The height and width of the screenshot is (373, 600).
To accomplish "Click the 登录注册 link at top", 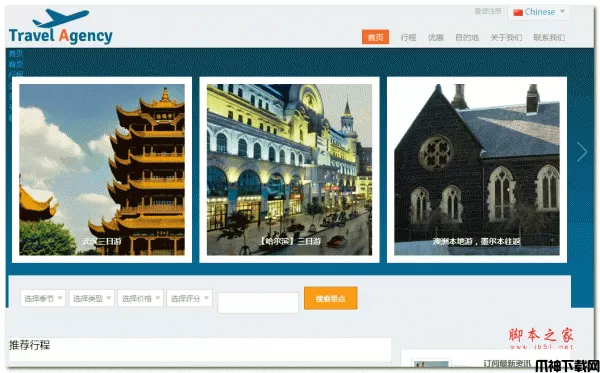I will [x=488, y=11].
